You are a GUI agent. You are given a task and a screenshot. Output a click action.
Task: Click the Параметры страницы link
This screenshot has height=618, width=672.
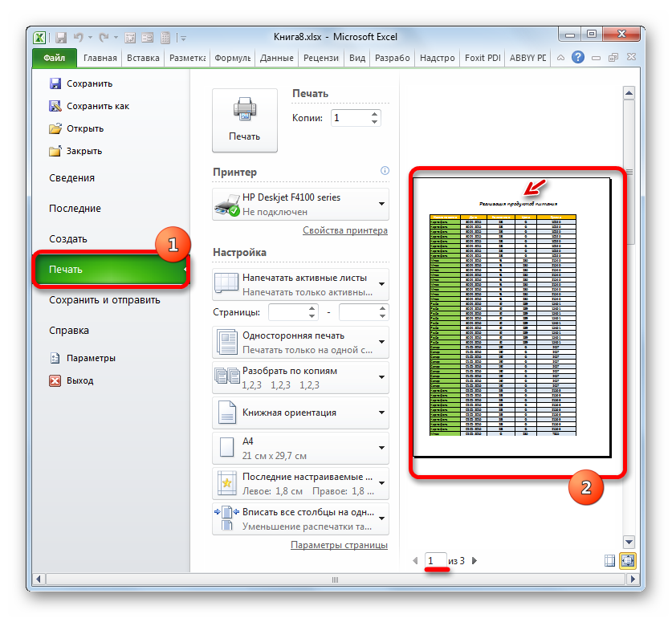[338, 545]
